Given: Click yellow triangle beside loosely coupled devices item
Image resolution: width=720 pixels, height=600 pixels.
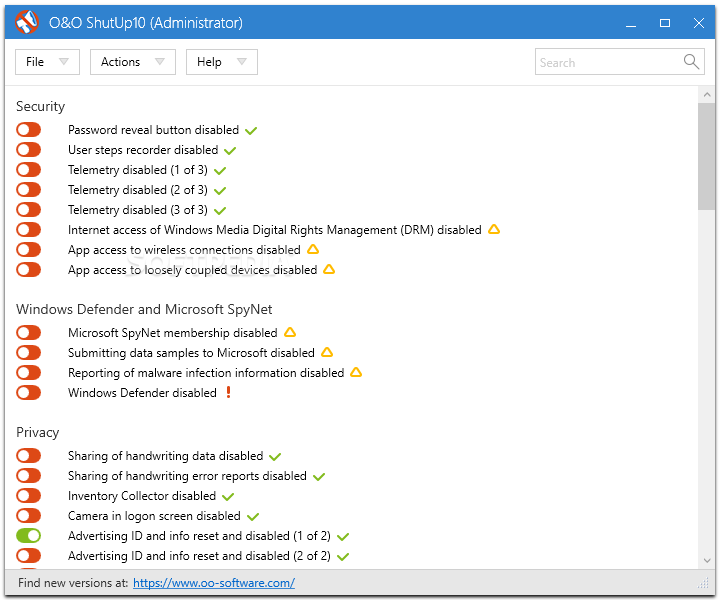Looking at the screenshot, I should click(329, 269).
